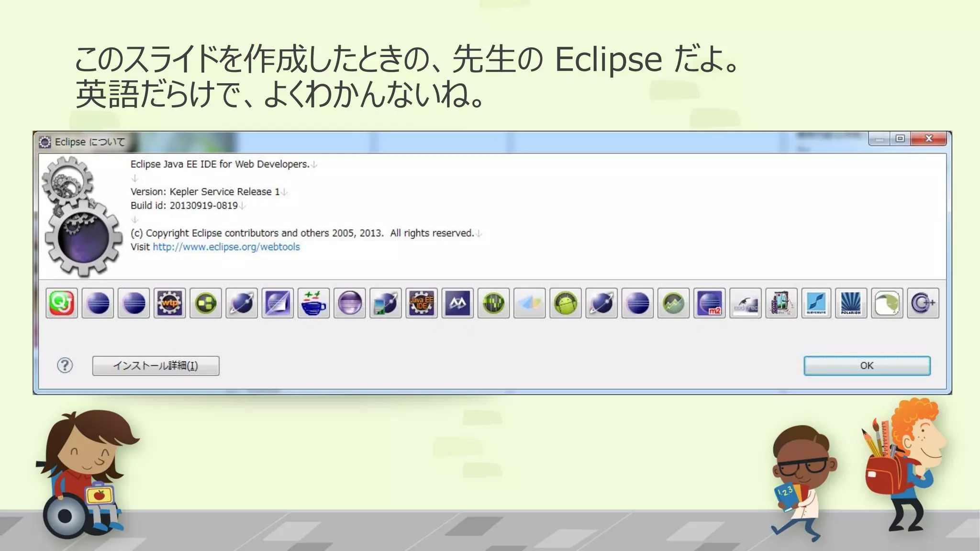This screenshot has width=980, height=551.
Task: Click the red and green QJ plug-in icon
Action: point(62,303)
